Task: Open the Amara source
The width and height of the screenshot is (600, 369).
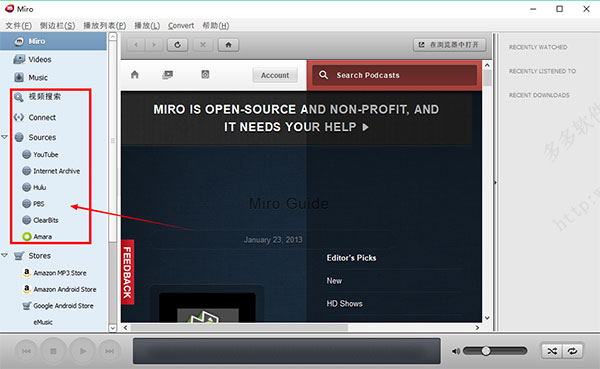Action: 42,237
